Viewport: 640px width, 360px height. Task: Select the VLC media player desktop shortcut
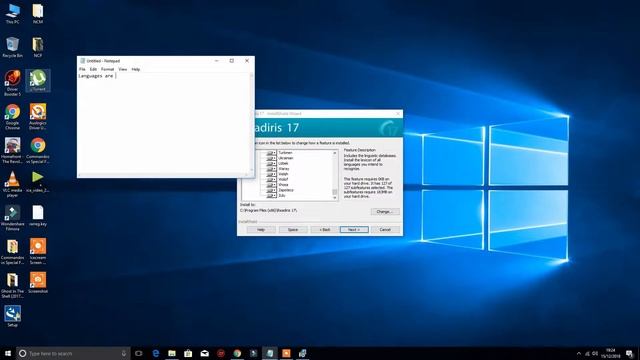pos(12,184)
